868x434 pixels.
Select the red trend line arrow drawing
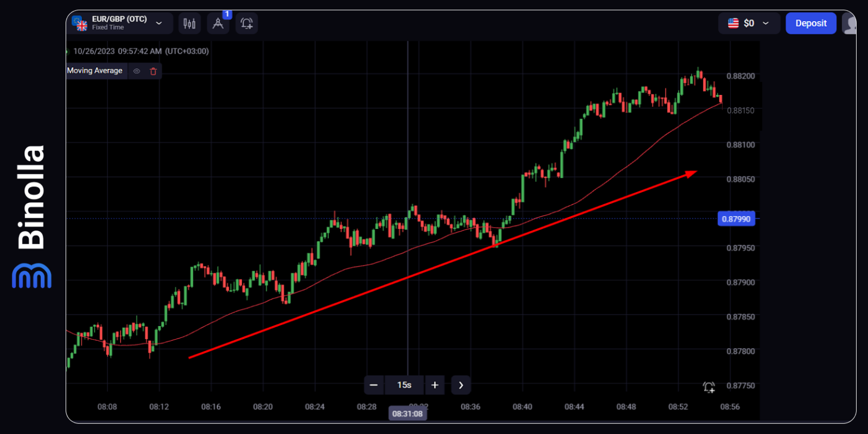coord(441,264)
